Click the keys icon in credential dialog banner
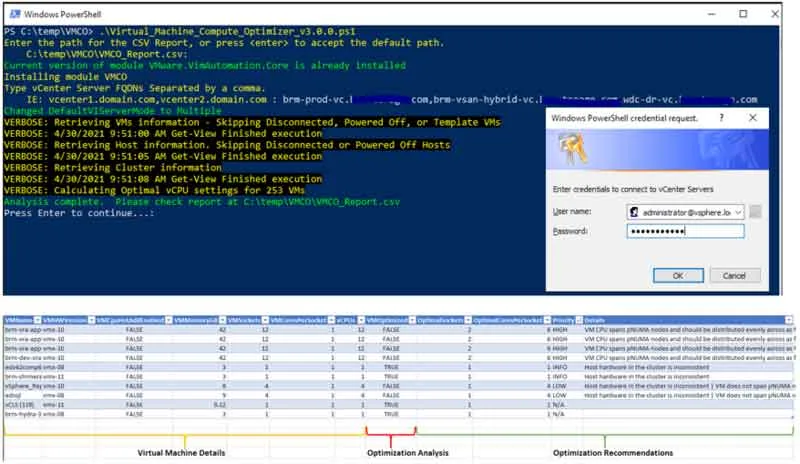This screenshot has width=800, height=464. pyautogui.click(x=572, y=149)
